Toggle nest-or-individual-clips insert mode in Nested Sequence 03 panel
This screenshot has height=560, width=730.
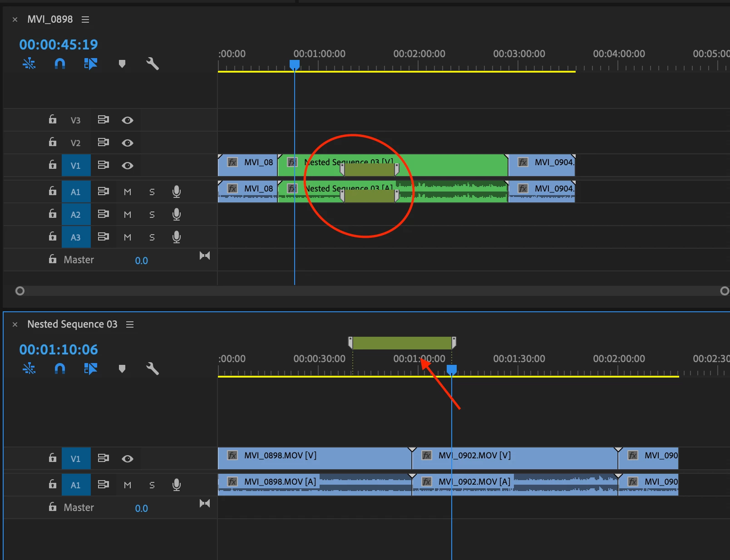[29, 368]
